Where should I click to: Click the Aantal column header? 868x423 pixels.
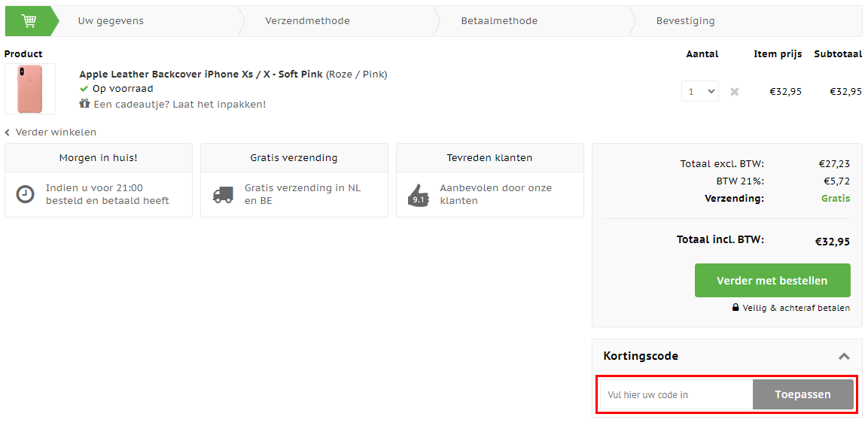(x=702, y=54)
